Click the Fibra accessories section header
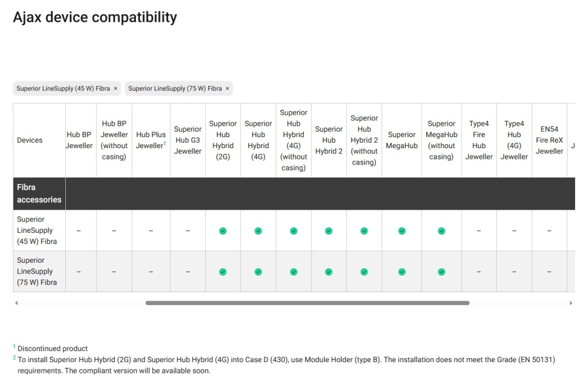 39,193
